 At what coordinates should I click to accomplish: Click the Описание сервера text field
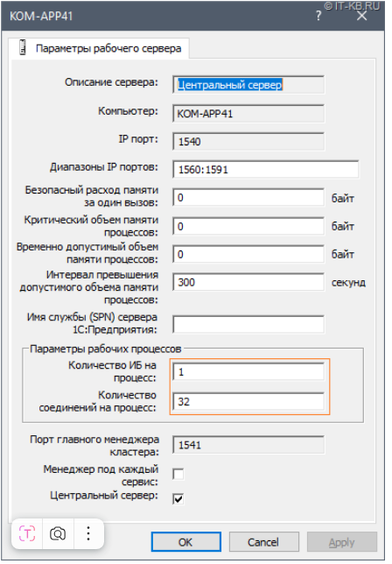[x=248, y=85]
